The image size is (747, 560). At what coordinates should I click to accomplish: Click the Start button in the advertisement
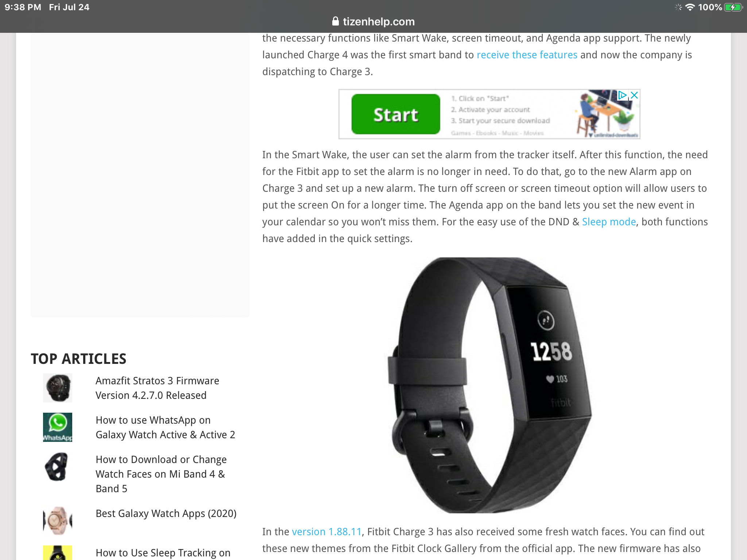click(395, 113)
